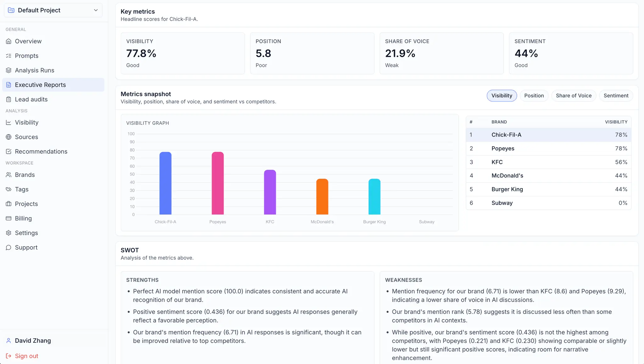Click the Recommendations checkbox icon
The width and height of the screenshot is (644, 364).
coord(8,151)
